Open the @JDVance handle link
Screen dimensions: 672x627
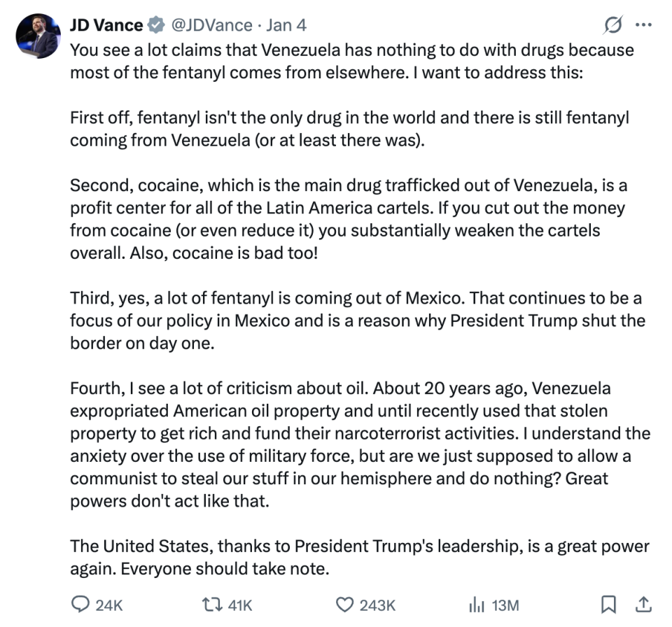(211, 26)
